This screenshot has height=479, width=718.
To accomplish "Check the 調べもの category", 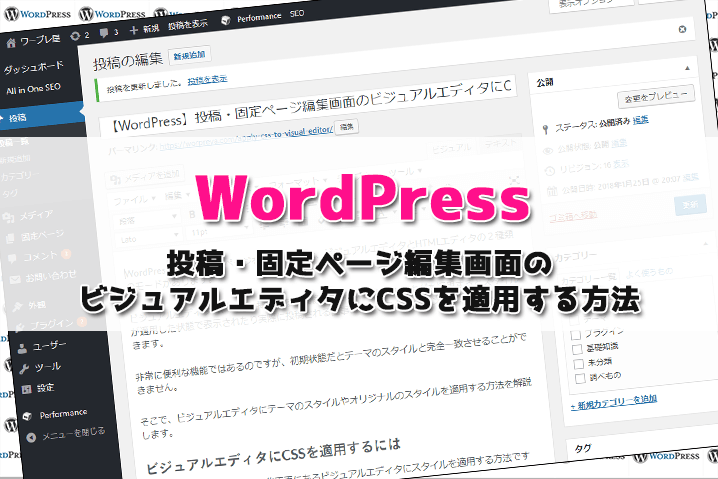I will (x=580, y=379).
